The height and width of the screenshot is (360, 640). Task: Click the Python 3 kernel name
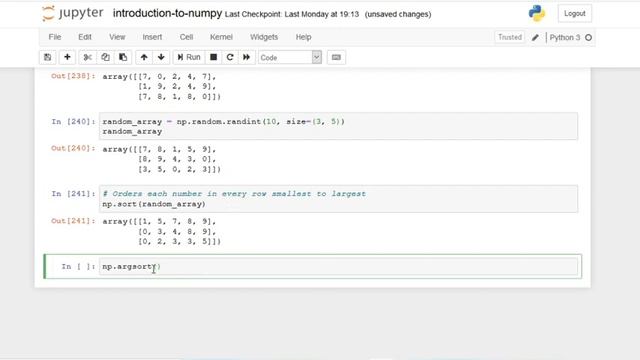click(564, 38)
